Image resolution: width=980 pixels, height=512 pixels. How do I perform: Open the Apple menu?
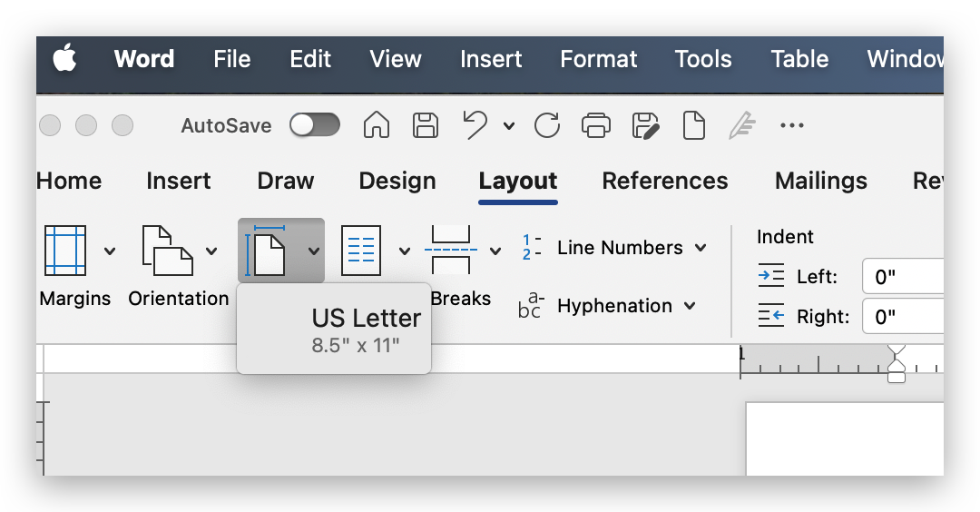(65, 59)
